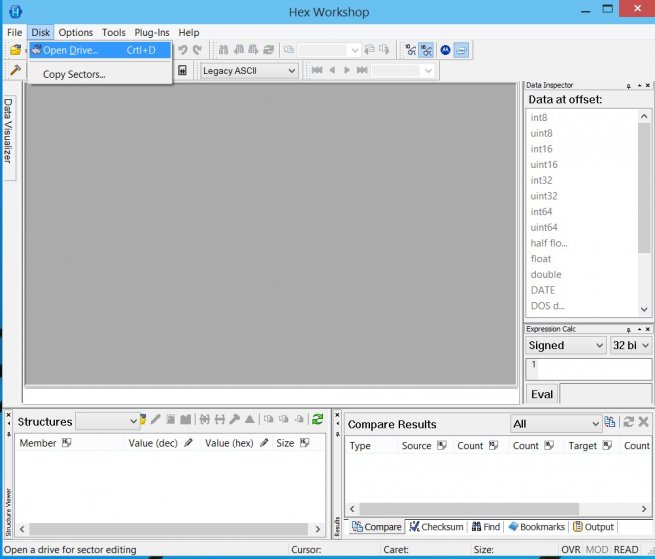Toggle the base 16 offset display icon
The width and height of the screenshot is (655, 559).
point(427,50)
